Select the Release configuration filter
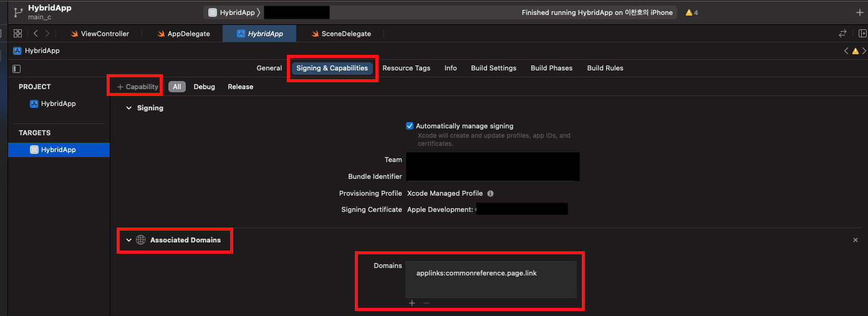 (241, 87)
